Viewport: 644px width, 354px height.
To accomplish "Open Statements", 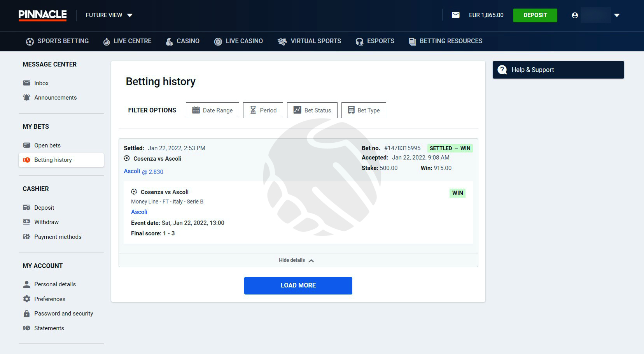I will pyautogui.click(x=49, y=328).
